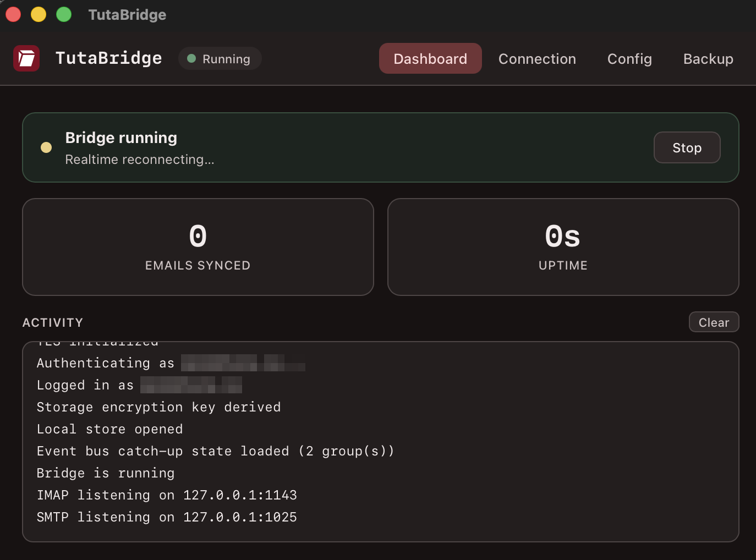Image resolution: width=756 pixels, height=560 pixels.
Task: Click 'SMTP listening on 127.0.0.1:1025' line
Action: tap(167, 517)
